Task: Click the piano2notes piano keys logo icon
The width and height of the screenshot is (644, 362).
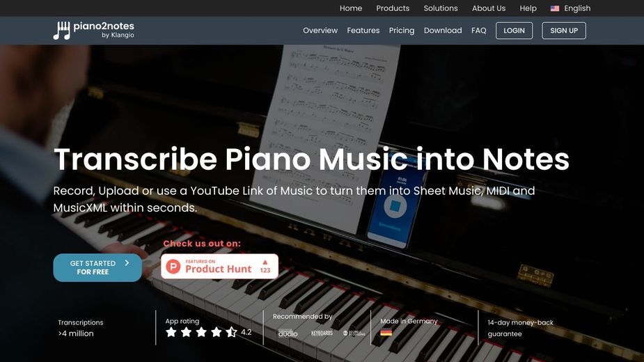Action: tap(61, 31)
